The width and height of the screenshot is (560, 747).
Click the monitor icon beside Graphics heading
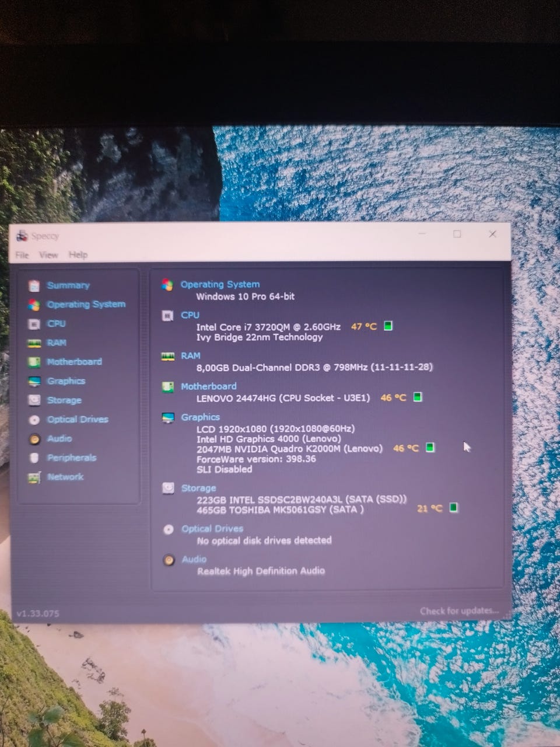click(168, 418)
